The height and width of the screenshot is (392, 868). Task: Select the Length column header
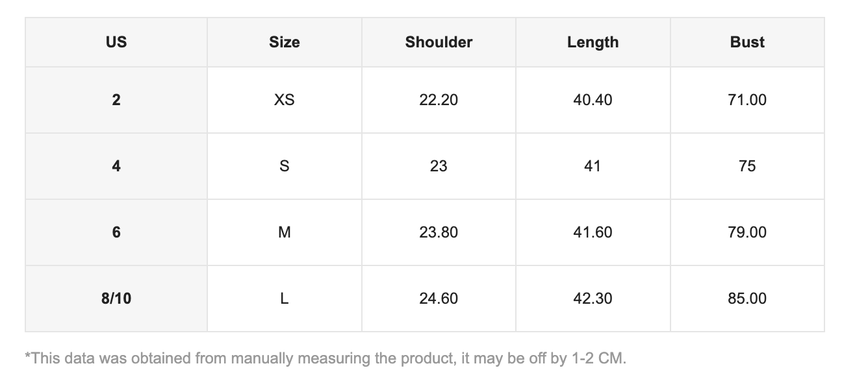[x=593, y=42]
